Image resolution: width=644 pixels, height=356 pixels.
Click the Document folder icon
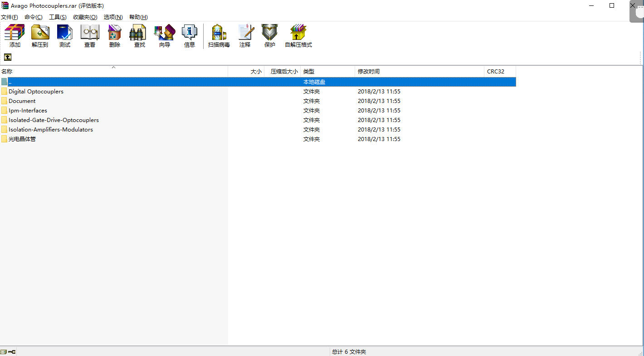tap(4, 101)
